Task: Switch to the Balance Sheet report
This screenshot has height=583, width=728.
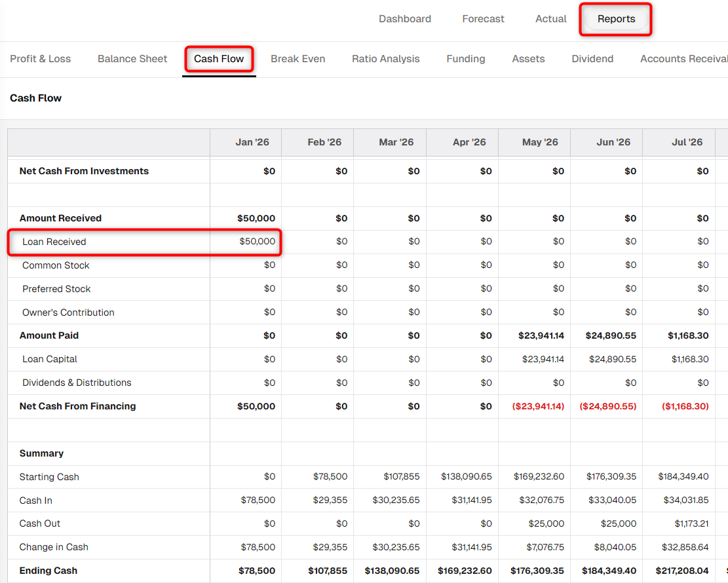Action: click(132, 59)
